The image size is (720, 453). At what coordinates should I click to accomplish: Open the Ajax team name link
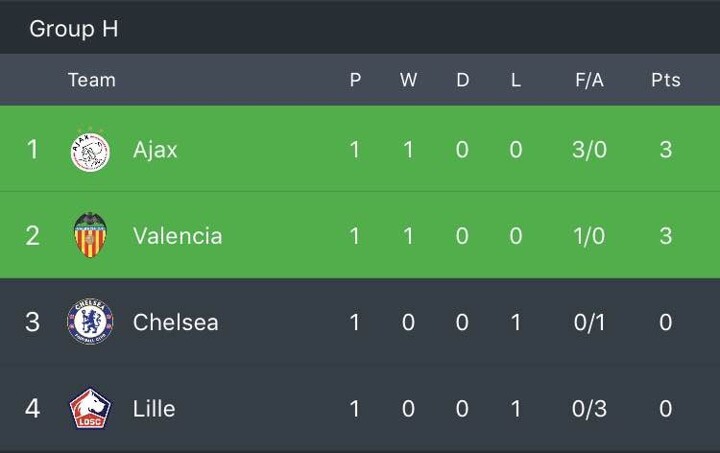pos(155,150)
